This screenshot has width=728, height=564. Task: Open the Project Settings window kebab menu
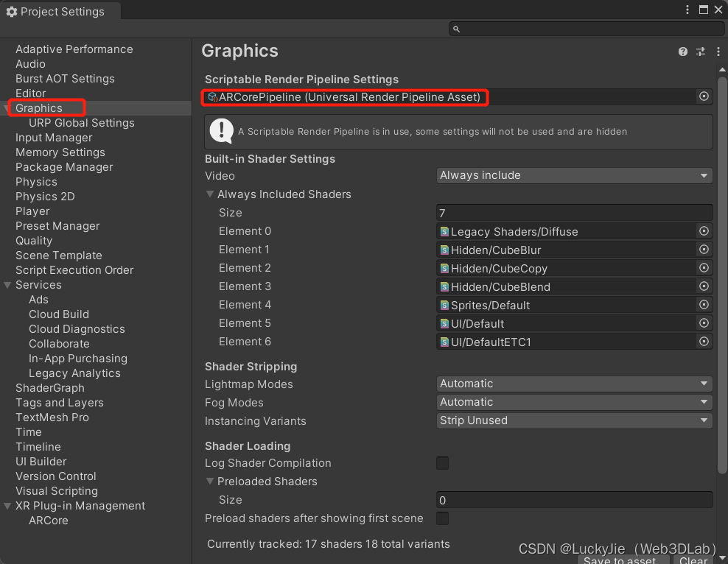point(687,10)
